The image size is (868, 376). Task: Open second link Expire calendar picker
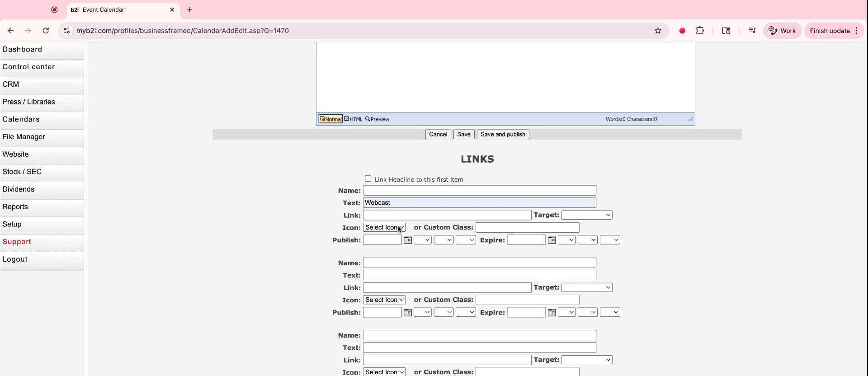point(552,312)
